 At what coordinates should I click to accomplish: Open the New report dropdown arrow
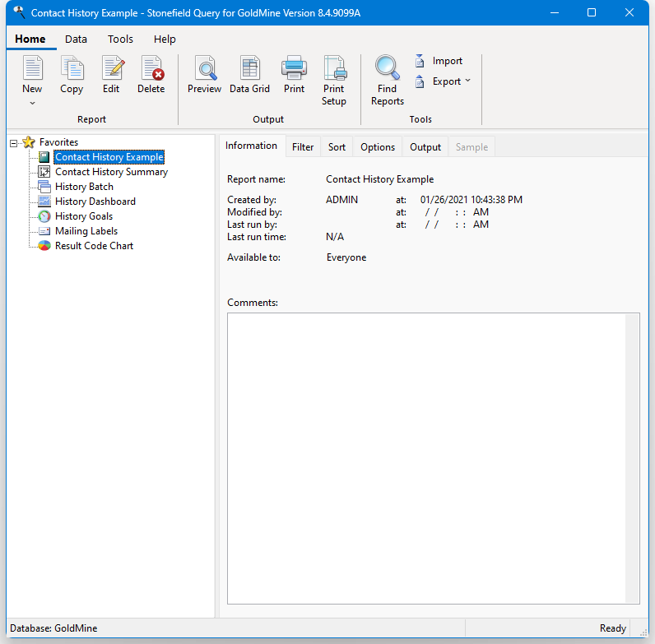32,103
